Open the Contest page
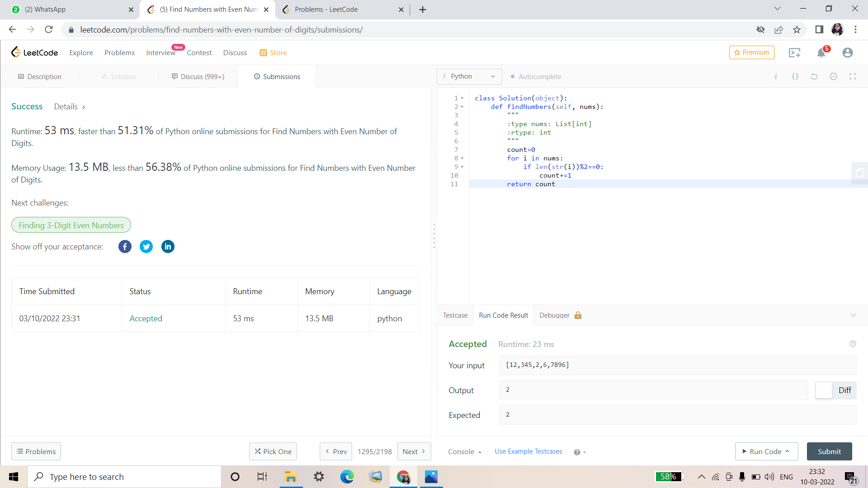Viewport: 868px width, 488px height. pos(199,52)
